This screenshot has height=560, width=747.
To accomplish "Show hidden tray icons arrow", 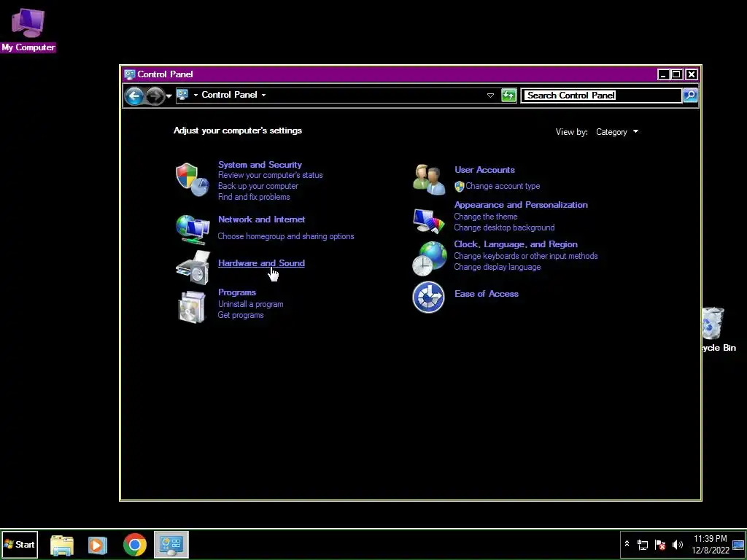I will [x=627, y=544].
